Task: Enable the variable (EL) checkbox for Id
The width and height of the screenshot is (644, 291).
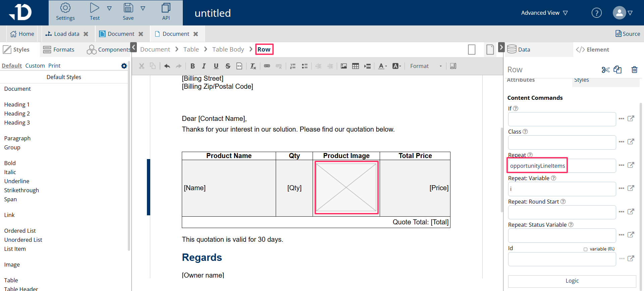Action: pyautogui.click(x=586, y=249)
